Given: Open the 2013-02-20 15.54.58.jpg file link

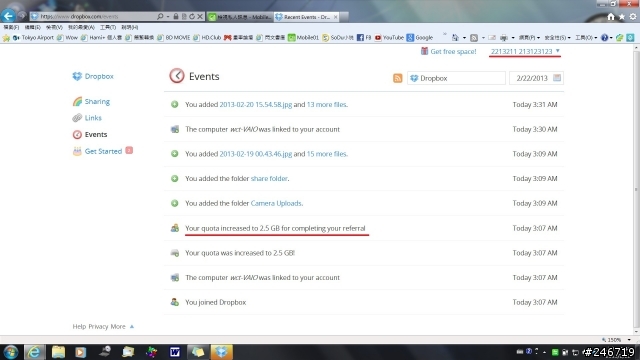Looking at the screenshot, I should click(x=256, y=104).
